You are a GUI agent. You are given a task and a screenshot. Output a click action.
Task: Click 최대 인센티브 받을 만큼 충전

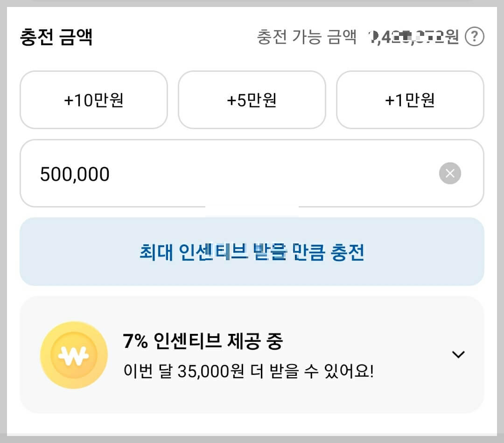point(252,252)
